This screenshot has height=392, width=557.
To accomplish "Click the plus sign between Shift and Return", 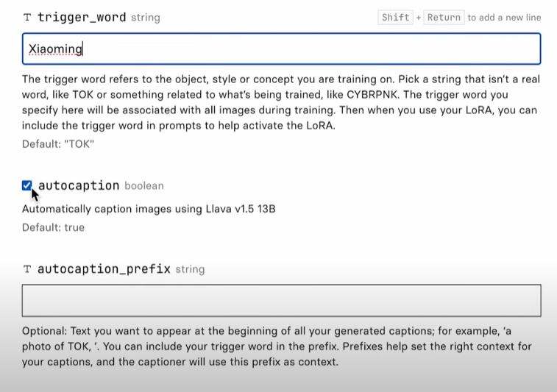I will [419, 17].
